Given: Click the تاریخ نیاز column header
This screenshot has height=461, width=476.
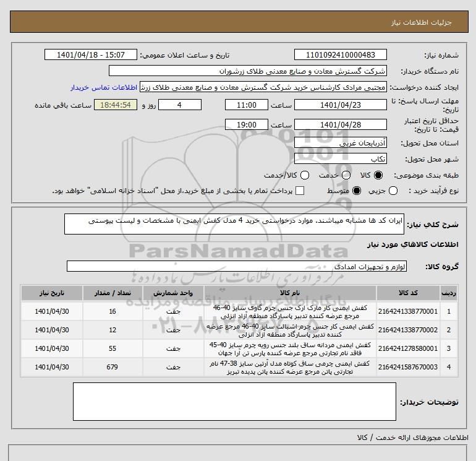Looking at the screenshot, I should [x=52, y=293].
